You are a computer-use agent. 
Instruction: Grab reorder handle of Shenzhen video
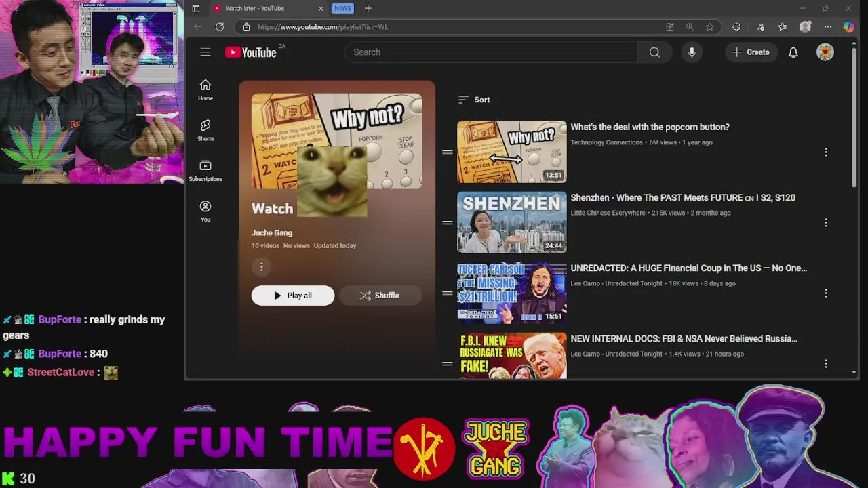pos(448,223)
